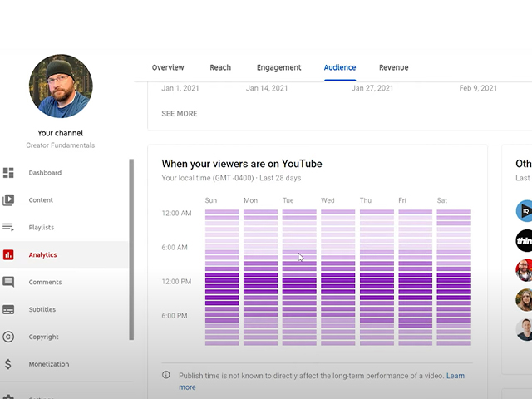Viewport: 532px width, 399px height.
Task: Open the black 'thin' channel avatar
Action: [x=525, y=240]
